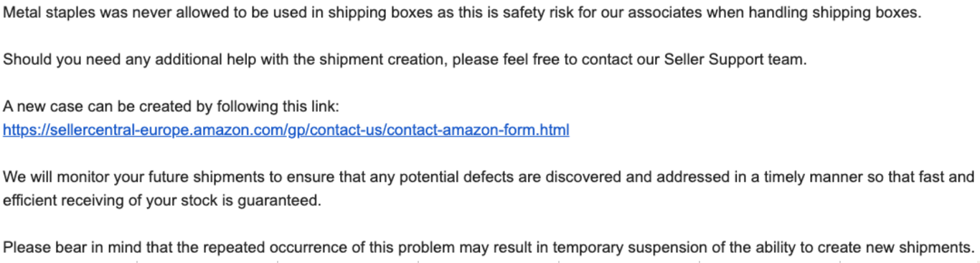Click the 'Metal staples' sentence at top
Image resolution: width=980 pixels, height=263 pixels.
462,12
